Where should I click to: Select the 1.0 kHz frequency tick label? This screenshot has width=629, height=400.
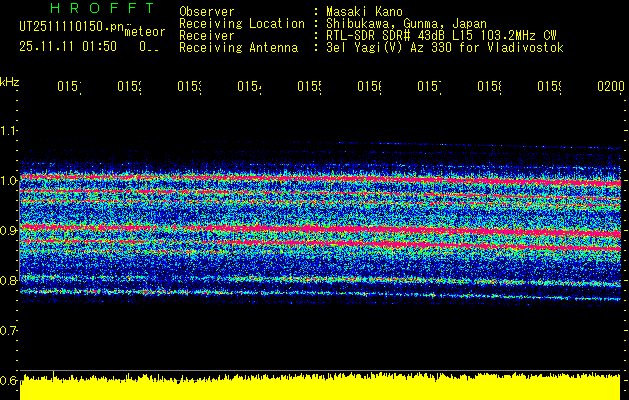(9, 181)
